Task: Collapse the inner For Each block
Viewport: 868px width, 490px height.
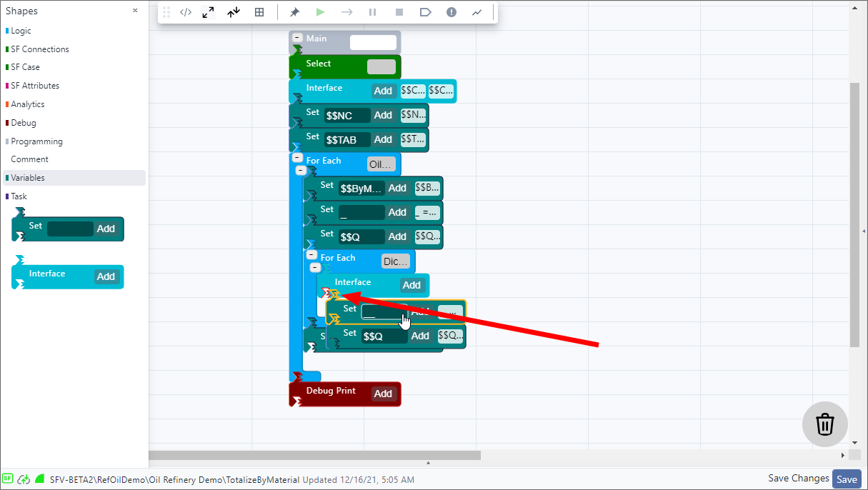Action: coord(315,267)
